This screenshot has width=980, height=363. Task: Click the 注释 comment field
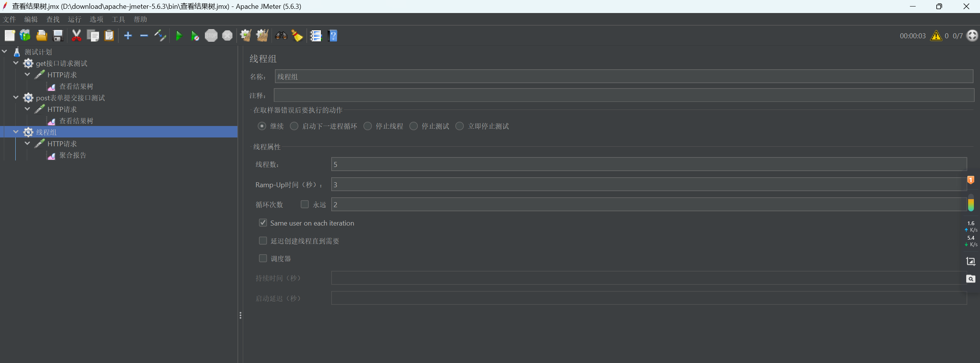pyautogui.click(x=624, y=95)
